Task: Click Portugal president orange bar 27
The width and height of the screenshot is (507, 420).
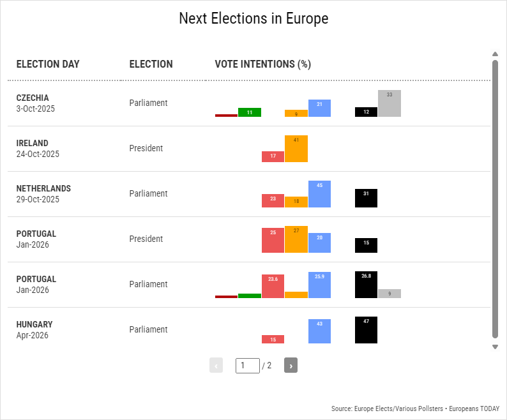Action: [296, 239]
